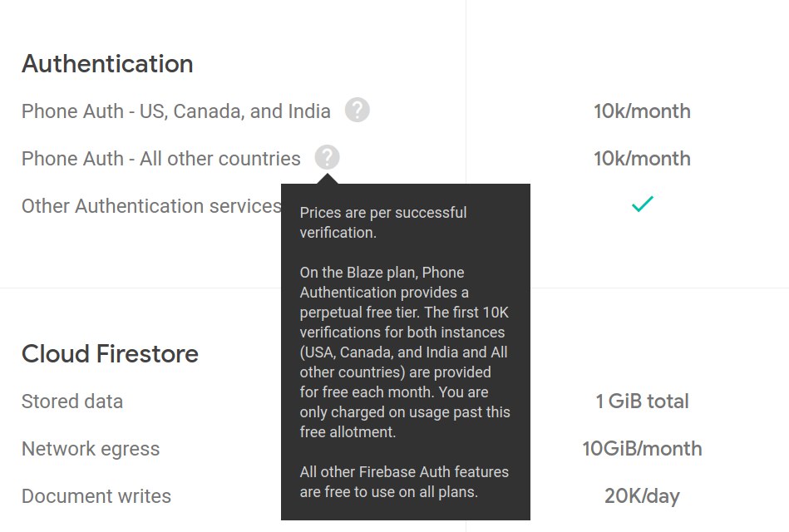This screenshot has width=789, height=532.
Task: Open help icon for US, Canada, India phone auth
Action: point(358,111)
